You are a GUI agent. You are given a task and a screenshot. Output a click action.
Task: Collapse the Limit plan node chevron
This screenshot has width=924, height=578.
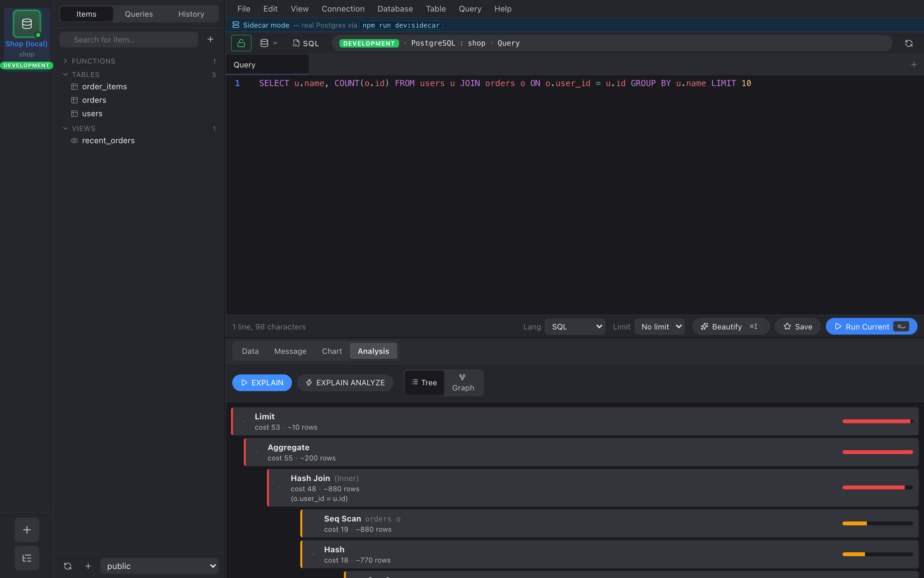[x=244, y=421]
